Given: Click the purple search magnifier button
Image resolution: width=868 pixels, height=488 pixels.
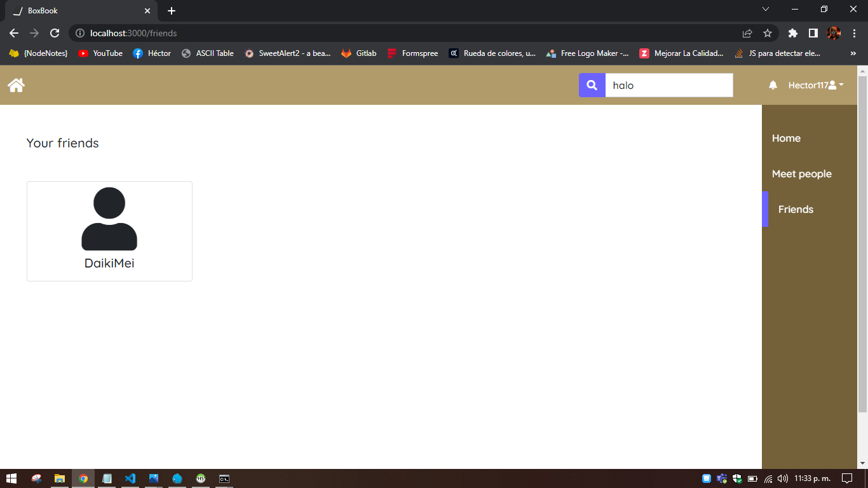Looking at the screenshot, I should click(x=592, y=85).
